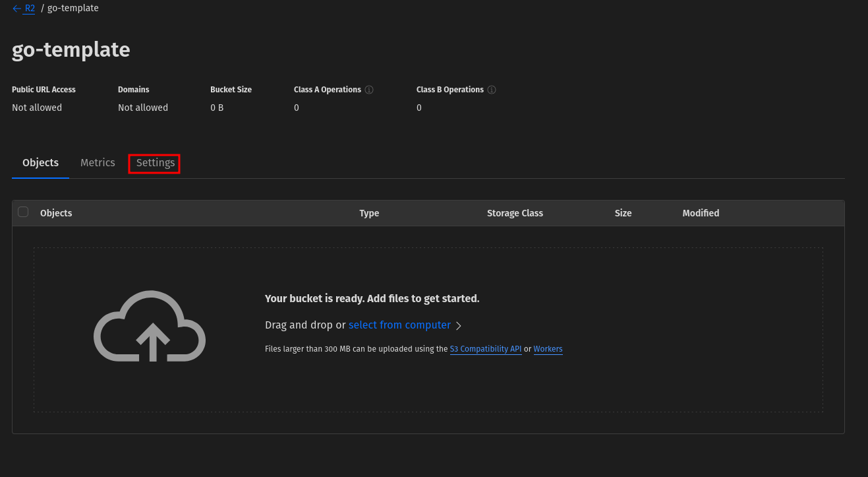Click the Objects column header

point(56,213)
